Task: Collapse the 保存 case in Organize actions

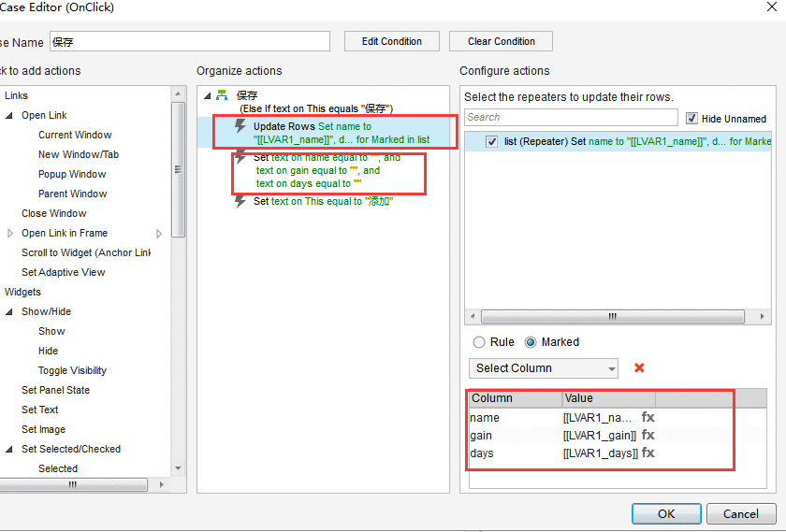Action: (x=207, y=95)
